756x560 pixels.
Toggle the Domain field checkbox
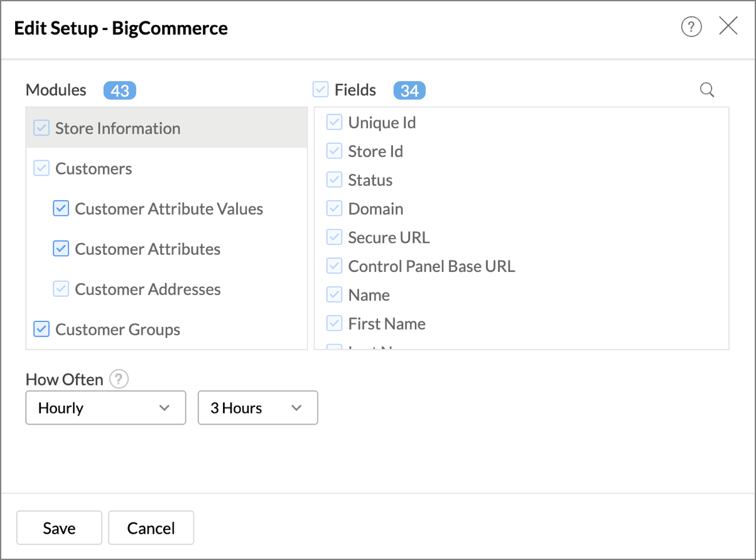tap(334, 209)
